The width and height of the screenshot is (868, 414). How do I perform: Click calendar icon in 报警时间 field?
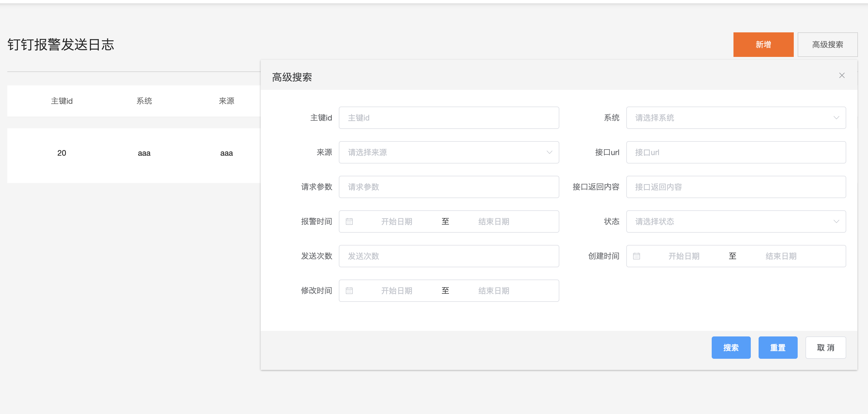[349, 222]
